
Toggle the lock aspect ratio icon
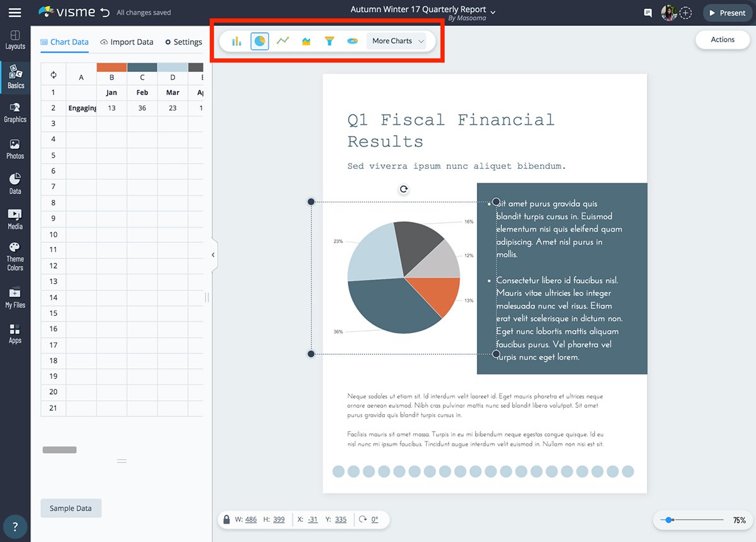(x=226, y=520)
